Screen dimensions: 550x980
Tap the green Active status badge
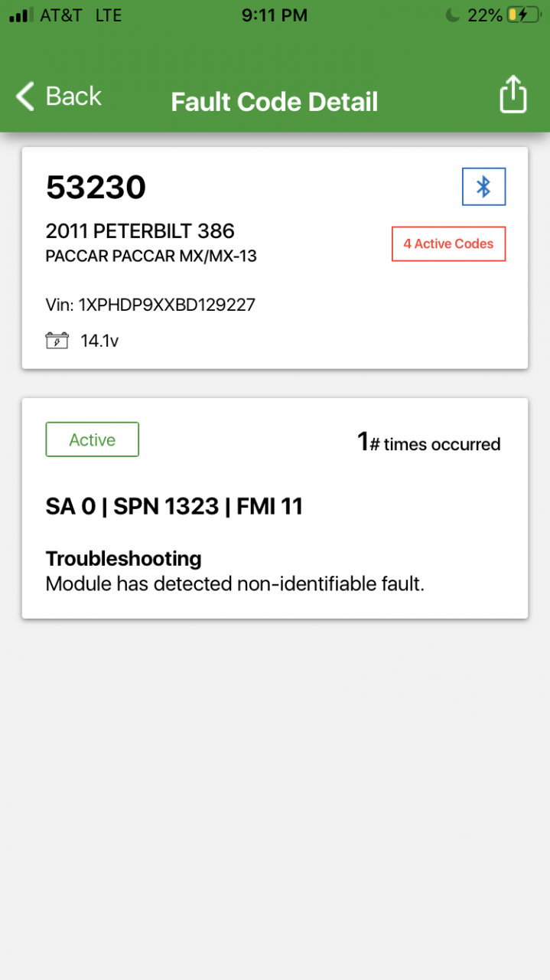(92, 439)
